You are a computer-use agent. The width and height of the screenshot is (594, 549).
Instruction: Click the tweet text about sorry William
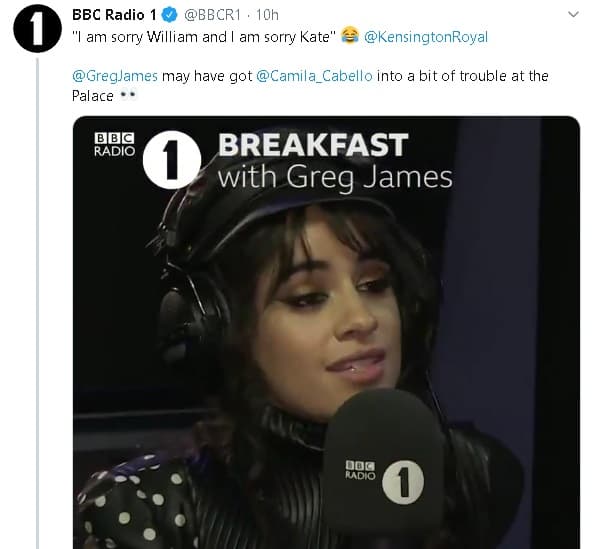point(204,37)
